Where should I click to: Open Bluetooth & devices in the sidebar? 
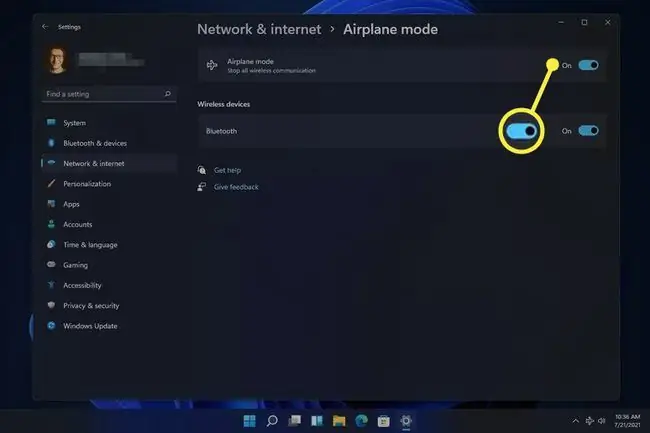tap(109, 143)
